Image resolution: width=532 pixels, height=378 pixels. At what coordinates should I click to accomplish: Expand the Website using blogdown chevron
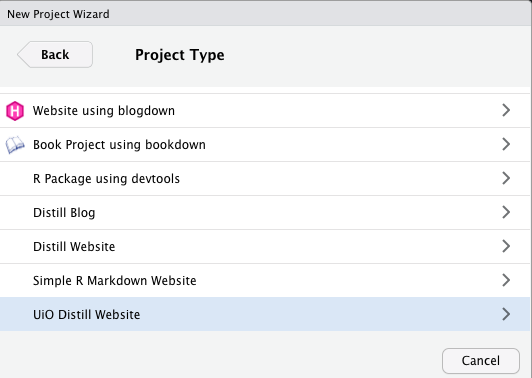click(x=506, y=110)
